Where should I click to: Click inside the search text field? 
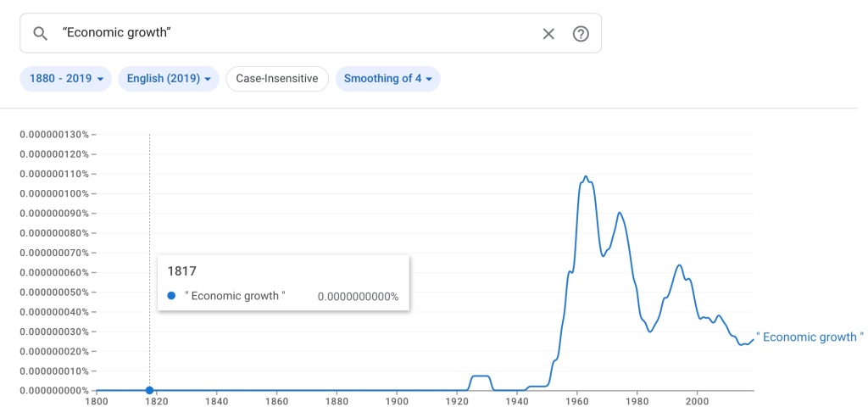[x=297, y=34]
